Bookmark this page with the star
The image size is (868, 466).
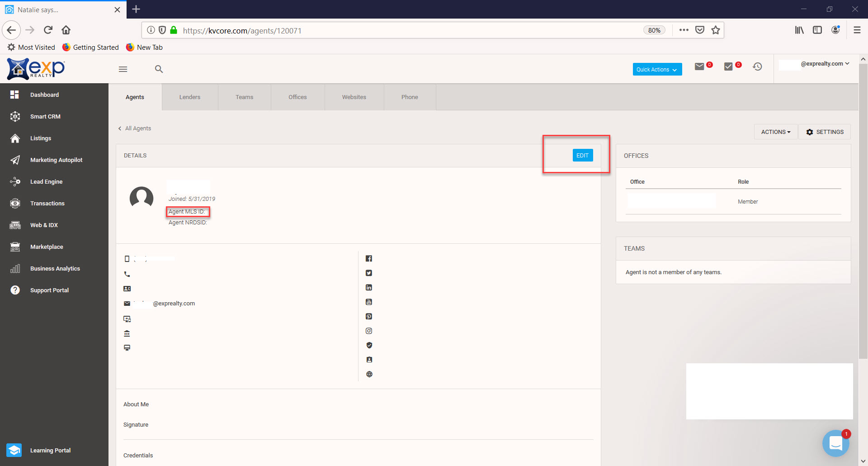click(x=716, y=30)
